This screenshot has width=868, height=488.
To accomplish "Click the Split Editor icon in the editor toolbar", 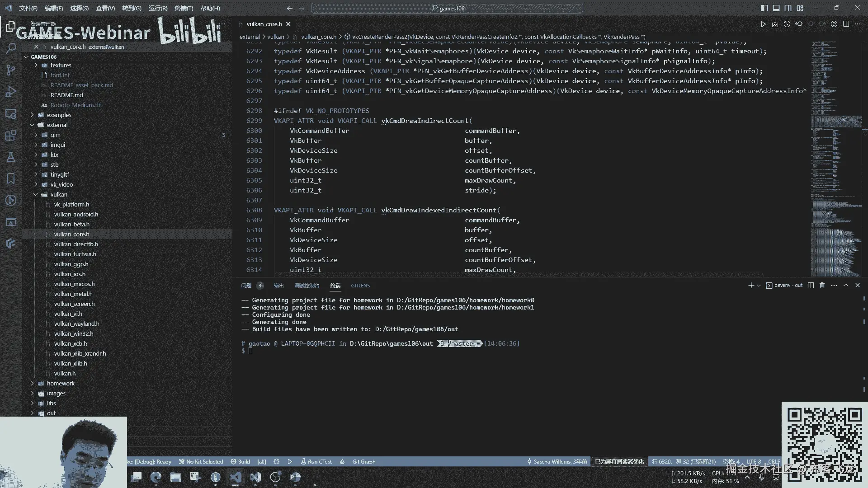I will click(846, 24).
